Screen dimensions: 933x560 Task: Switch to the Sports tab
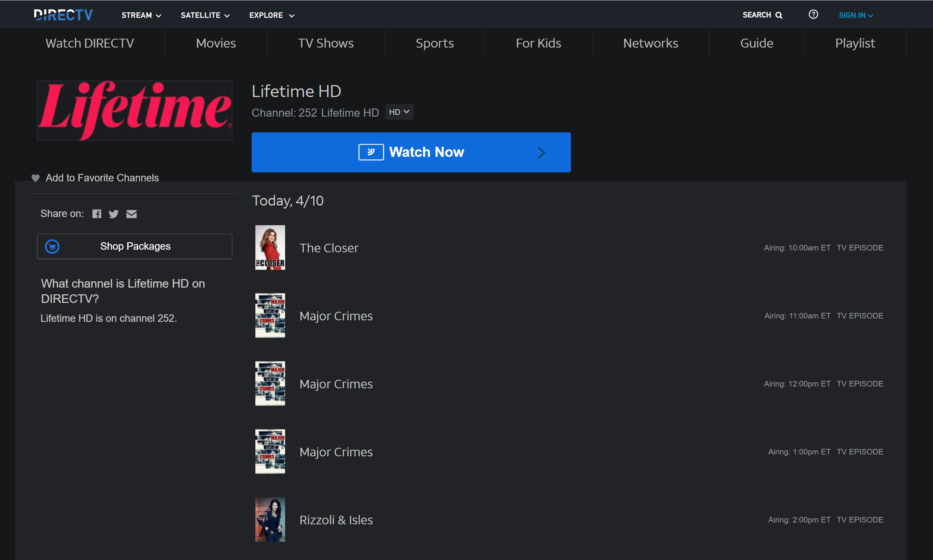pyautogui.click(x=435, y=43)
